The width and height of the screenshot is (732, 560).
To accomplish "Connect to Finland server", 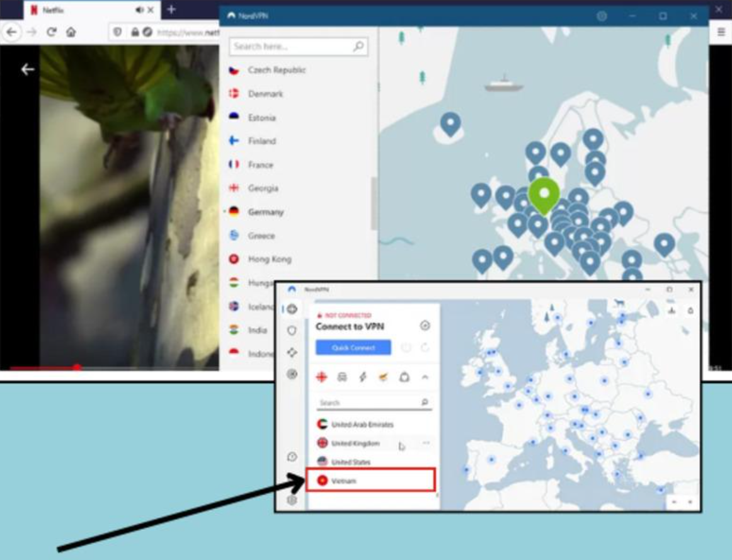I will tap(261, 141).
